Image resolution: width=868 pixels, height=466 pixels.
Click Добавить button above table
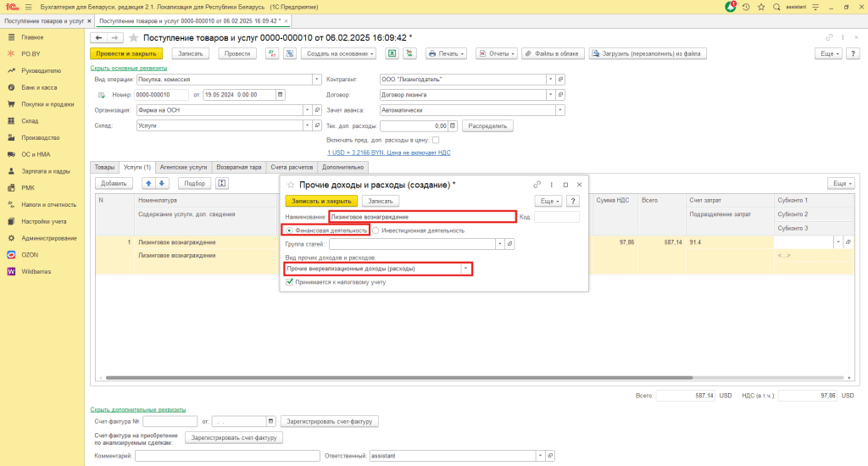(x=114, y=183)
